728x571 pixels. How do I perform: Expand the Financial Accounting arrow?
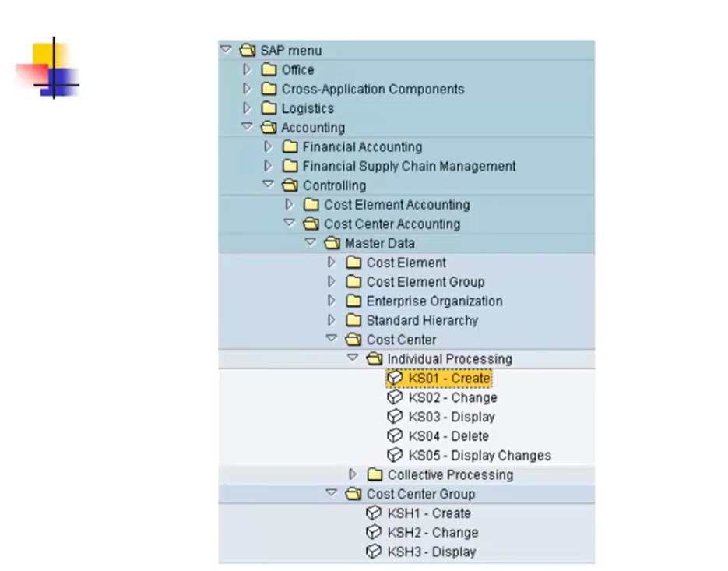tap(268, 146)
